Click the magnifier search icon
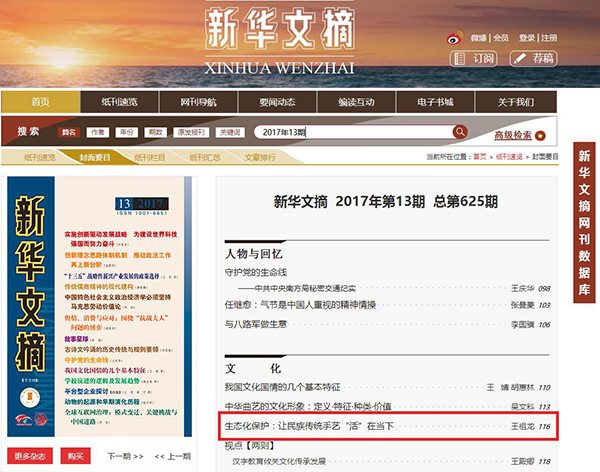This screenshot has width=600, height=472. tap(460, 132)
